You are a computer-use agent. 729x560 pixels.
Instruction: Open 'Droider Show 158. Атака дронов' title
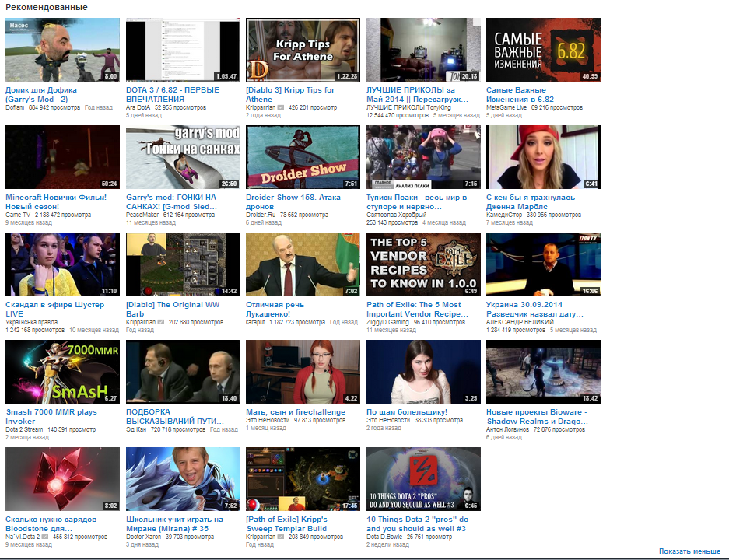coord(293,201)
